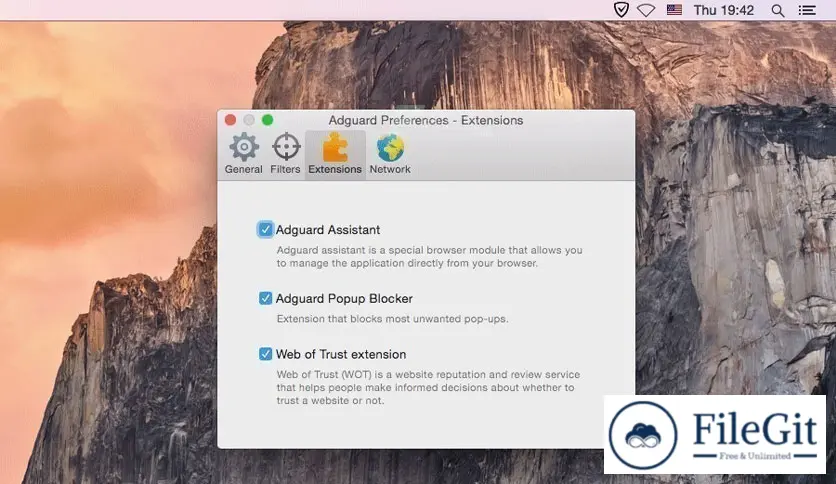836x484 pixels.
Task: Disable the Web of Trust extension checkbox
Action: 265,354
